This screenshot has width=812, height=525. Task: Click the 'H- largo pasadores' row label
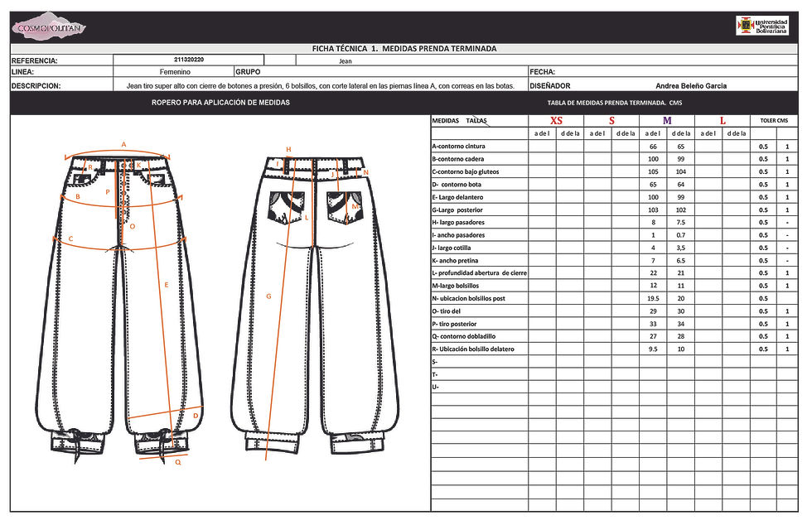[458, 223]
